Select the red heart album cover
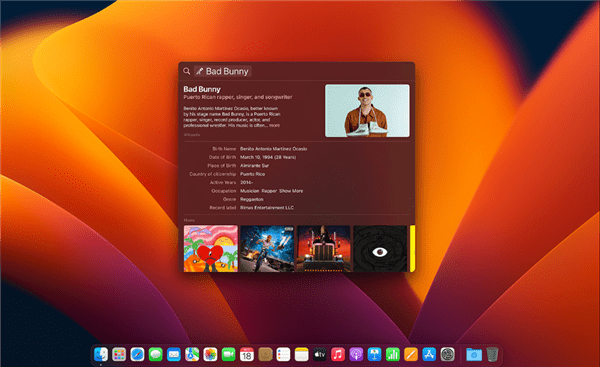 [210, 248]
